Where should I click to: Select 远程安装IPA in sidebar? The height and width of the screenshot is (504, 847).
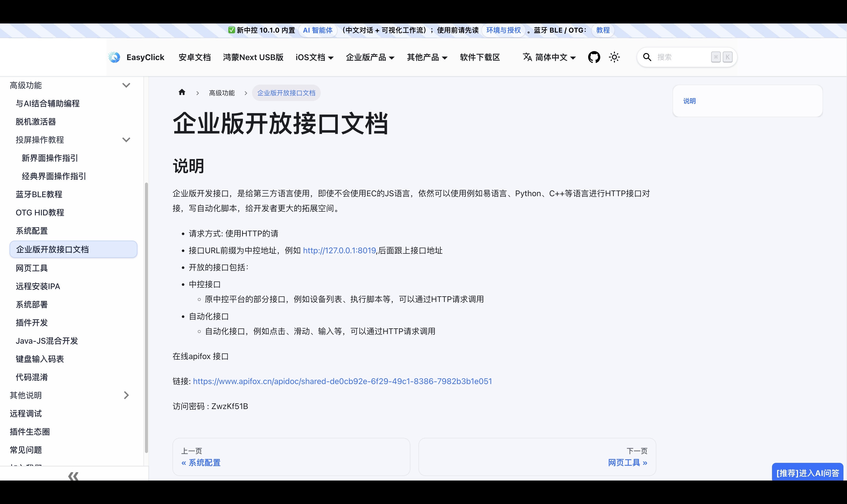pyautogui.click(x=38, y=286)
